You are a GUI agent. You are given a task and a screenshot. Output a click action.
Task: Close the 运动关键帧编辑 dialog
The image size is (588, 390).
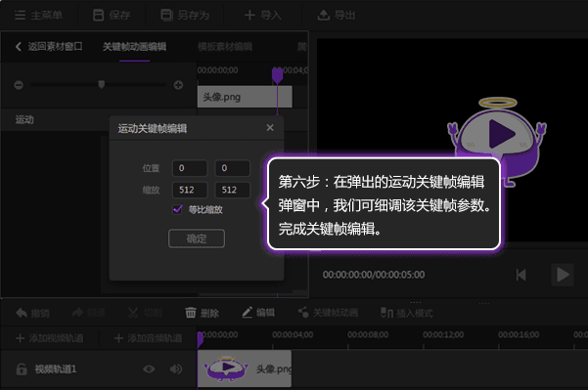pos(270,128)
